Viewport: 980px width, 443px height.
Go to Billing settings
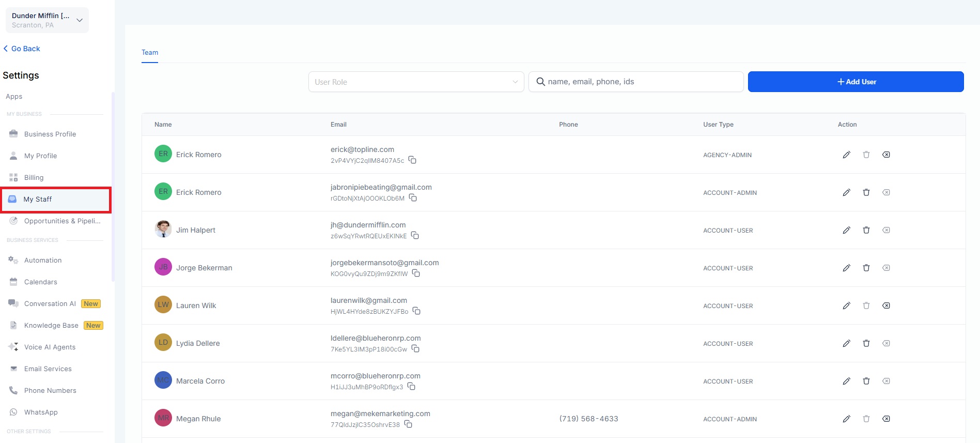[x=34, y=177]
